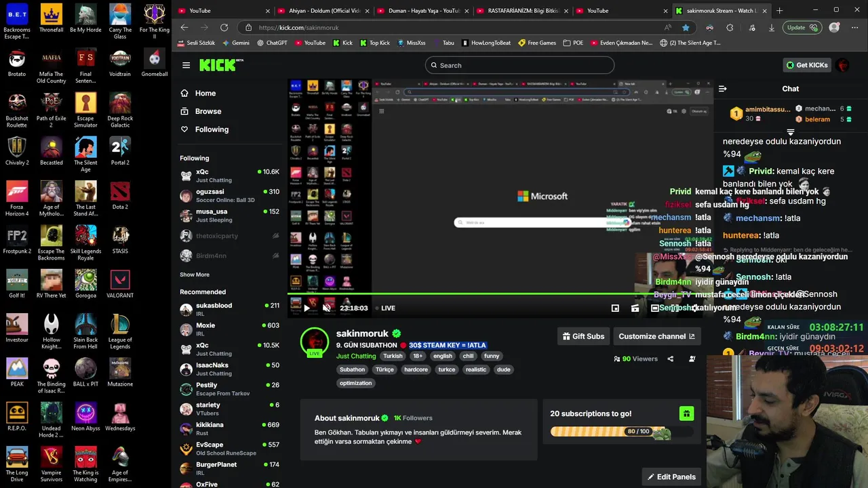Collapse the chat panel with the arrow icon
868x488 pixels.
[723, 89]
